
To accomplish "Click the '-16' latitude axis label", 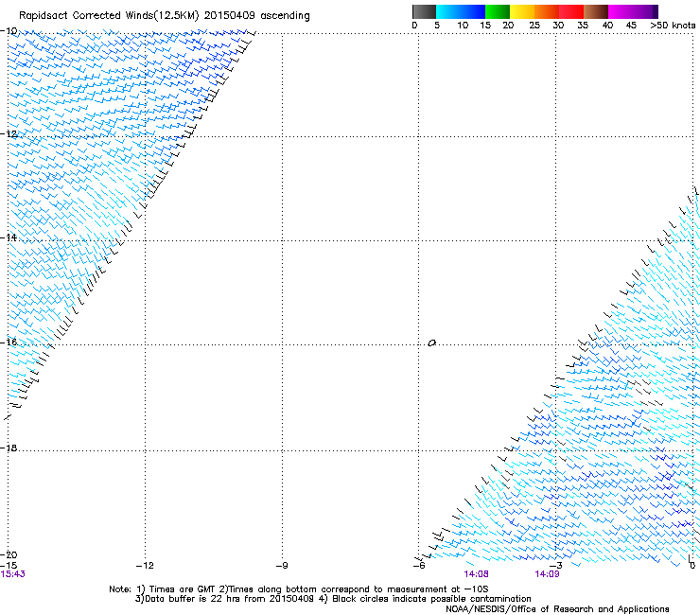I will click(9, 343).
